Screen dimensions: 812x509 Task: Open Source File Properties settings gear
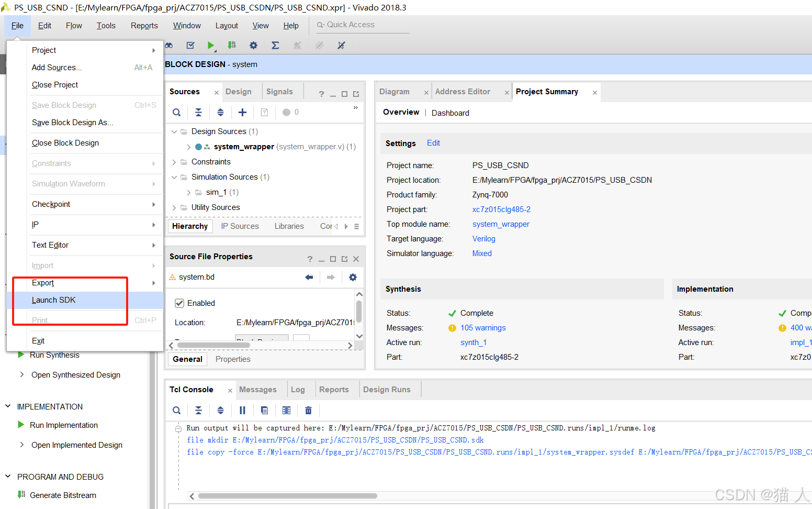coord(353,277)
